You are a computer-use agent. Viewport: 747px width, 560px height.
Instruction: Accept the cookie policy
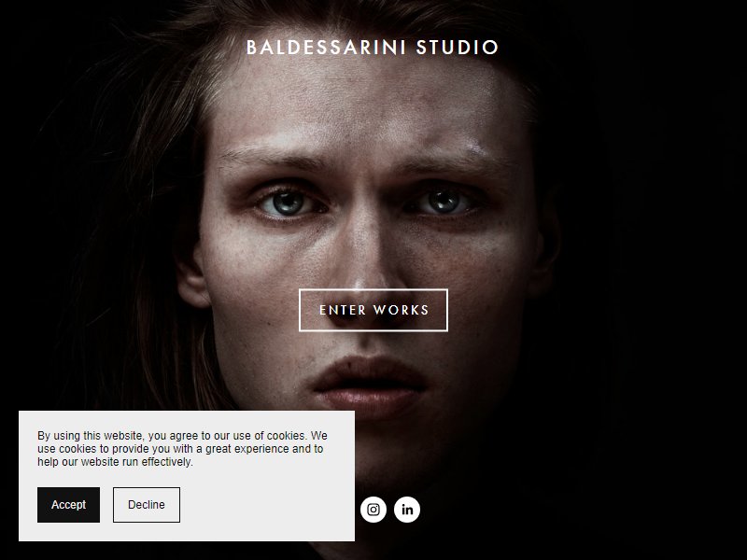click(x=68, y=505)
